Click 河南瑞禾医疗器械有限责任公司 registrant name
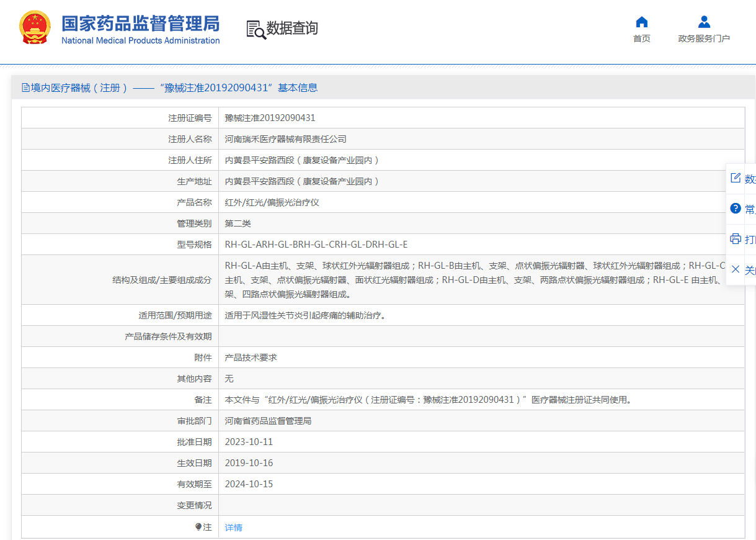Screen dimensions: 756x540 (285, 139)
